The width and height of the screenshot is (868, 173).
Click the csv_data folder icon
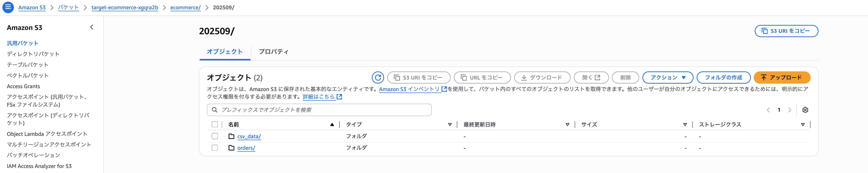tap(232, 136)
